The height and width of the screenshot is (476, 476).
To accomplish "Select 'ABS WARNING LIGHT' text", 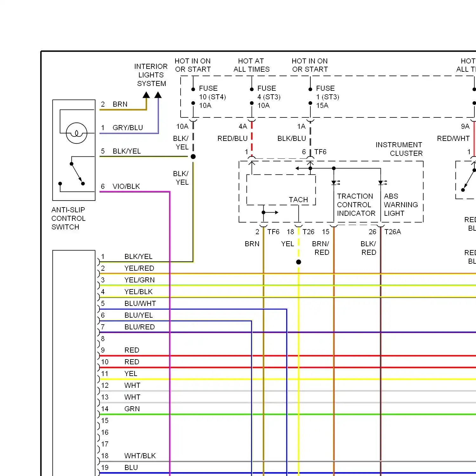I will [401, 205].
